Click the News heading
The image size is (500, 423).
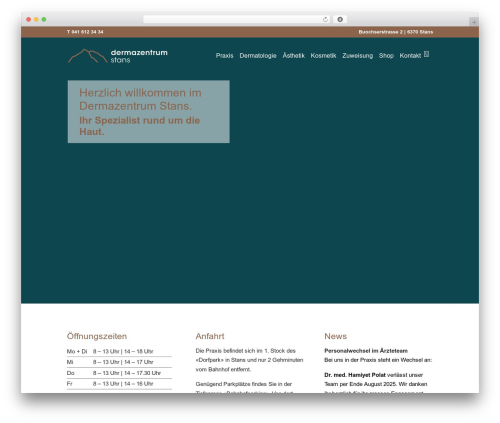[335, 336]
